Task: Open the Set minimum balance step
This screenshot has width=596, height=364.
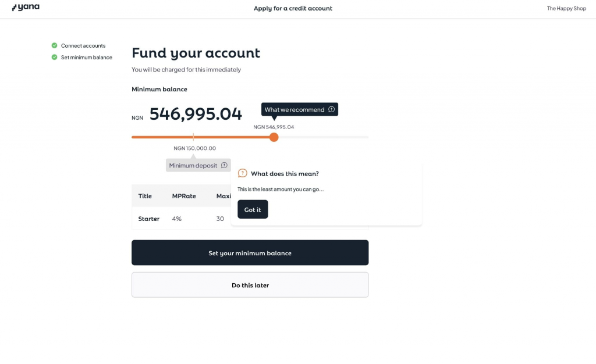Action: 87,58
